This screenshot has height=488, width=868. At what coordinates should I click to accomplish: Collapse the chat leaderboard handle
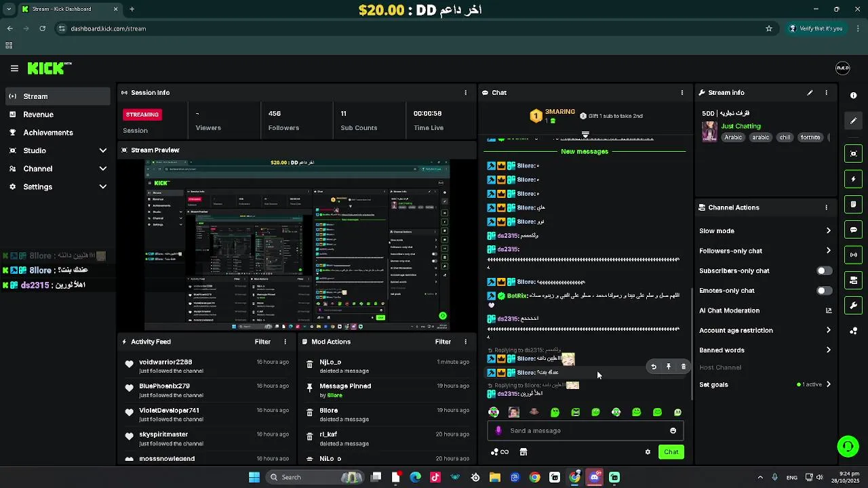point(586,134)
